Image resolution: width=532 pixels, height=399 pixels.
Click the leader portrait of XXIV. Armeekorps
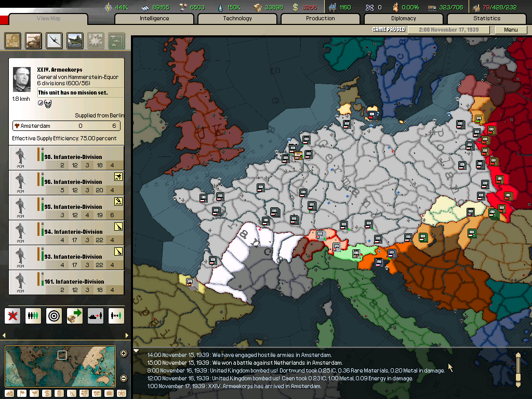tap(21, 79)
